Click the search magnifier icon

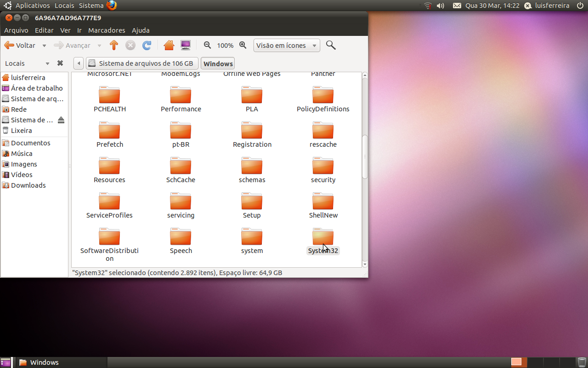(x=331, y=45)
